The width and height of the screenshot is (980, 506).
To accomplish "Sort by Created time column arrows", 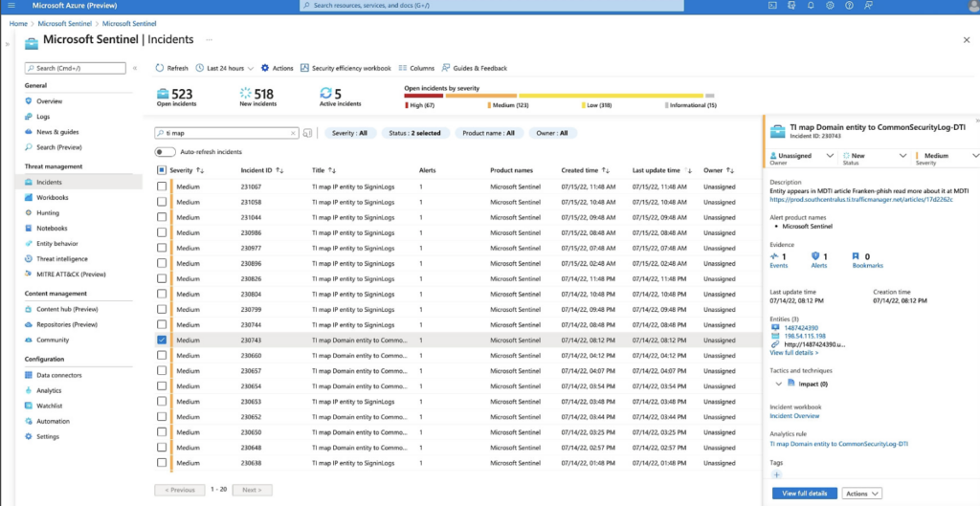I will [x=606, y=170].
